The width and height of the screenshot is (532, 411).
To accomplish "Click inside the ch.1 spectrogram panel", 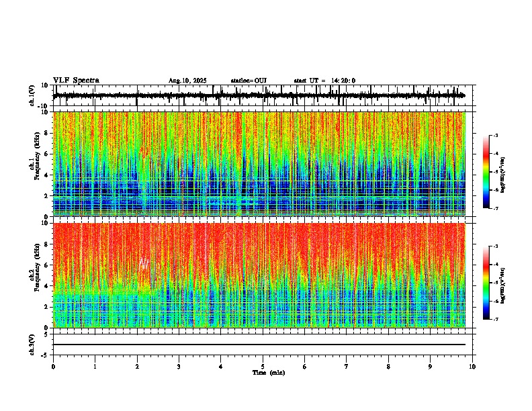I will tap(264, 164).
